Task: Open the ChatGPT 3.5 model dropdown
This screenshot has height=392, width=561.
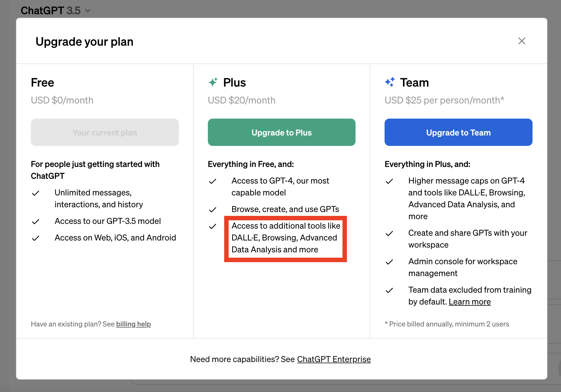Action: pos(55,11)
